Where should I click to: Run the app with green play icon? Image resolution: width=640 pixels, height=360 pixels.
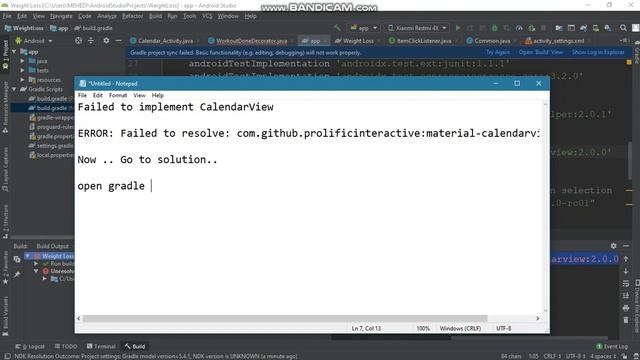[x=458, y=28]
